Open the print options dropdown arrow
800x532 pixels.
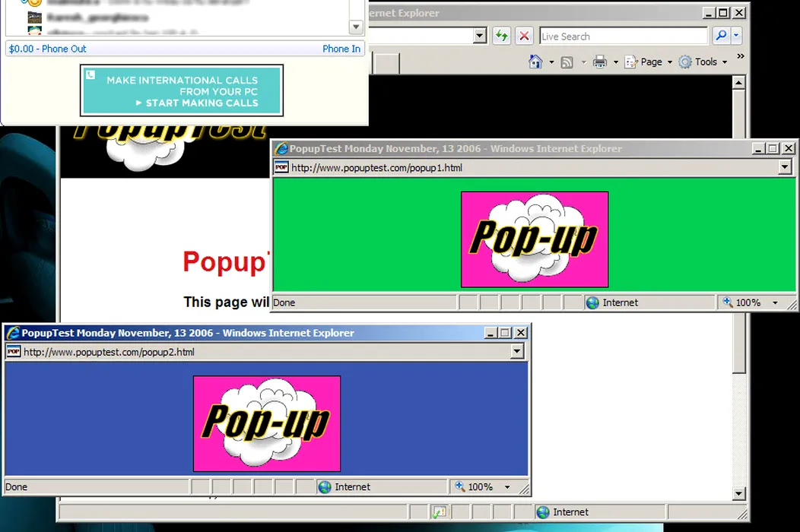click(616, 62)
